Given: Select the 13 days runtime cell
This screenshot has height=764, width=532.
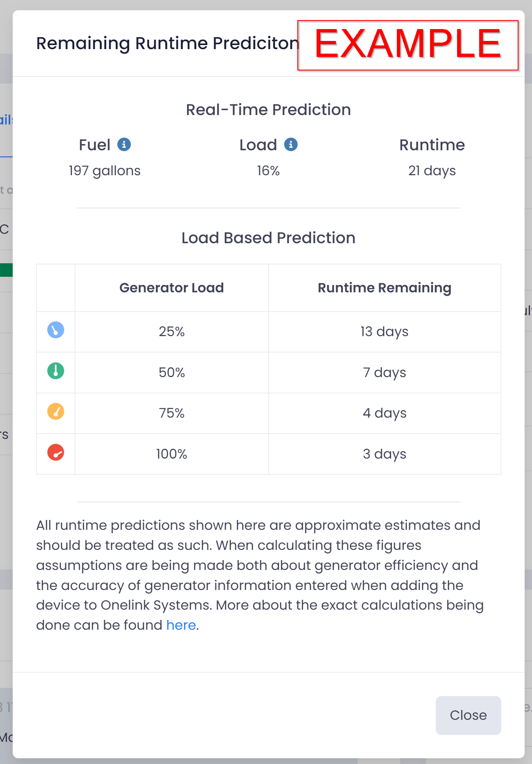Looking at the screenshot, I should (x=385, y=332).
